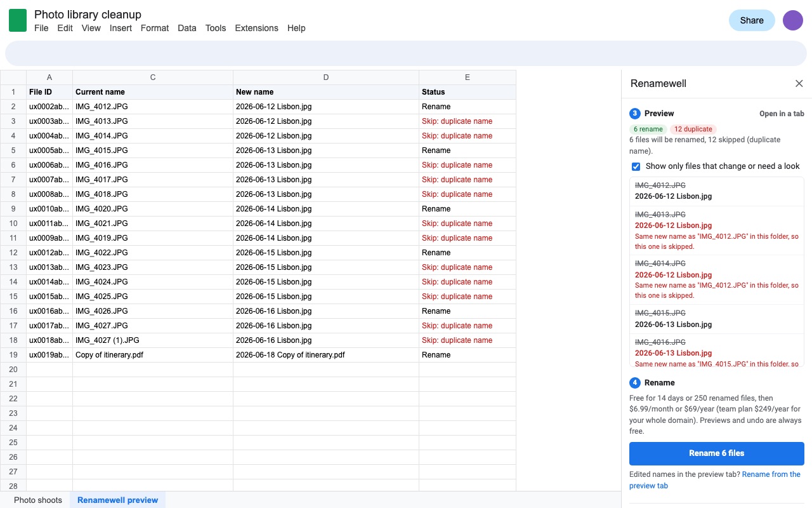This screenshot has height=508, width=812.
Task: Select the 'File ID' header cell
Action: tap(49, 92)
